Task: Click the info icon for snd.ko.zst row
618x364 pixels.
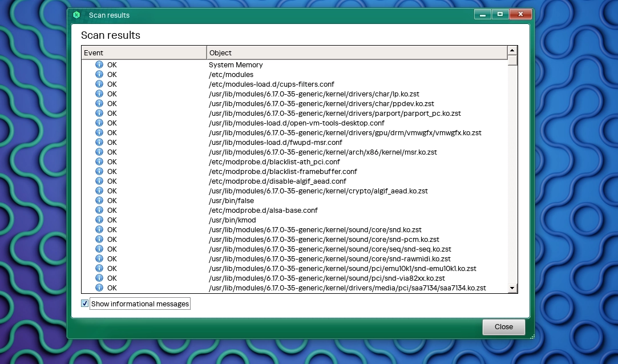Action: click(x=99, y=230)
